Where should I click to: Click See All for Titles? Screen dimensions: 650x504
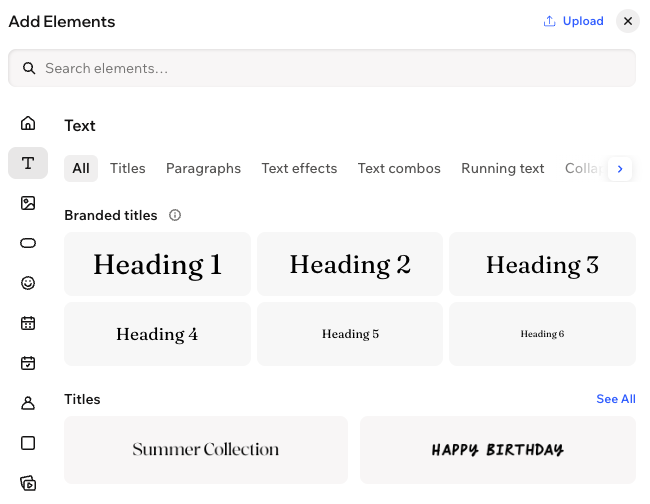pos(616,399)
